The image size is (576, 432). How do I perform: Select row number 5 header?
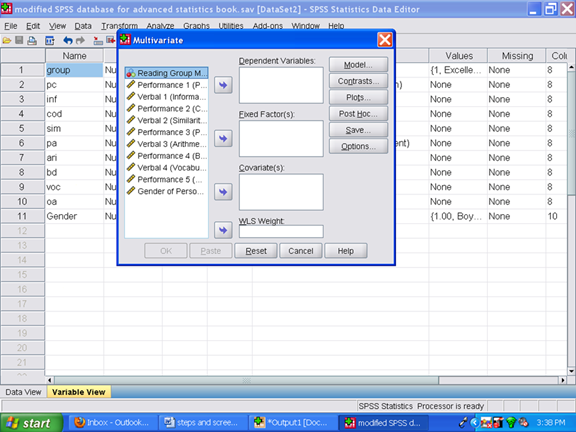click(x=22, y=129)
